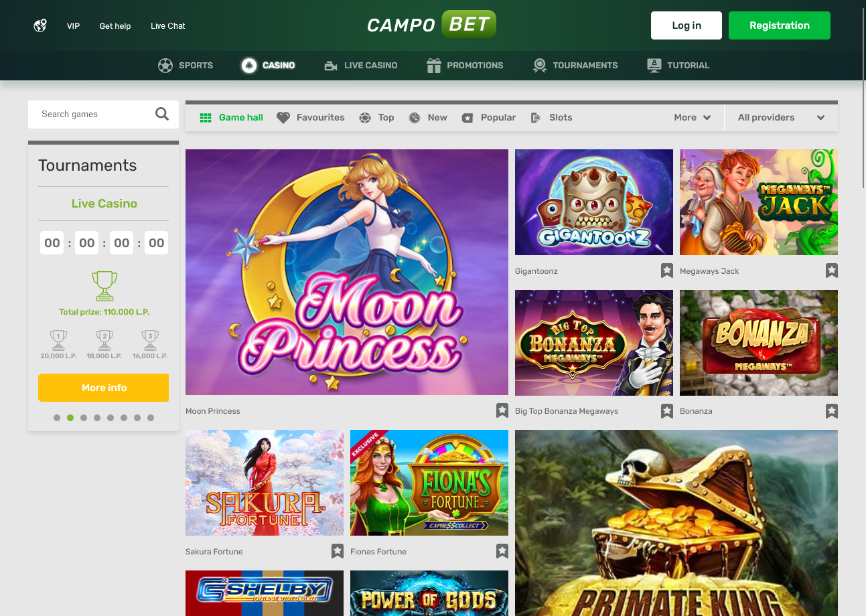866x616 pixels.
Task: Open the Power of Gods thumbnail
Action: 429,593
